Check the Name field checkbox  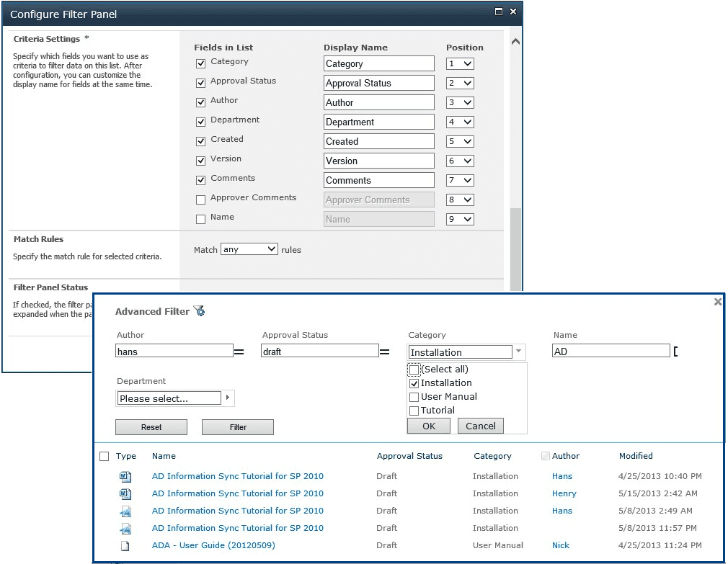pyautogui.click(x=200, y=220)
